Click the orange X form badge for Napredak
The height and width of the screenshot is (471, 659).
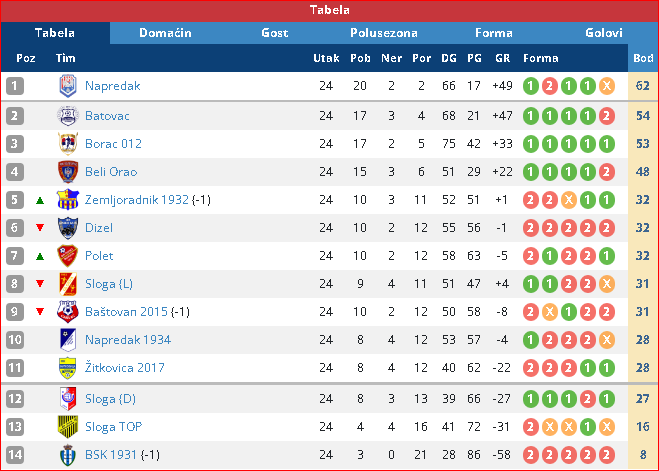tap(606, 86)
